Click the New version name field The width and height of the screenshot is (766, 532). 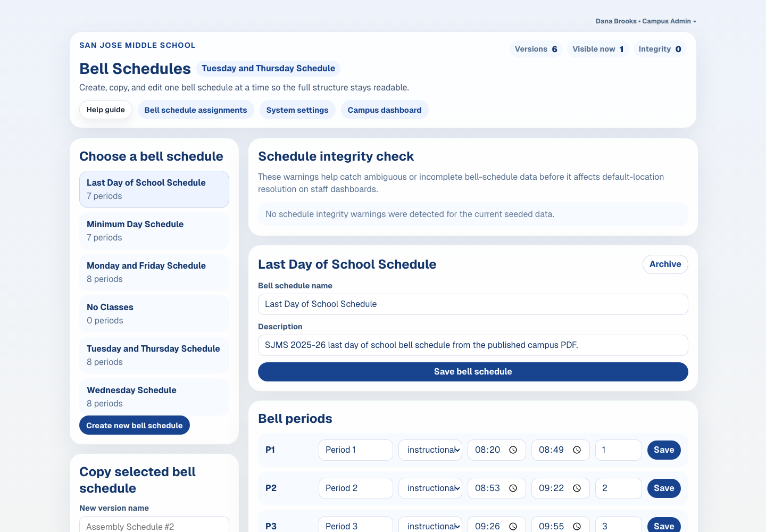pyautogui.click(x=154, y=525)
